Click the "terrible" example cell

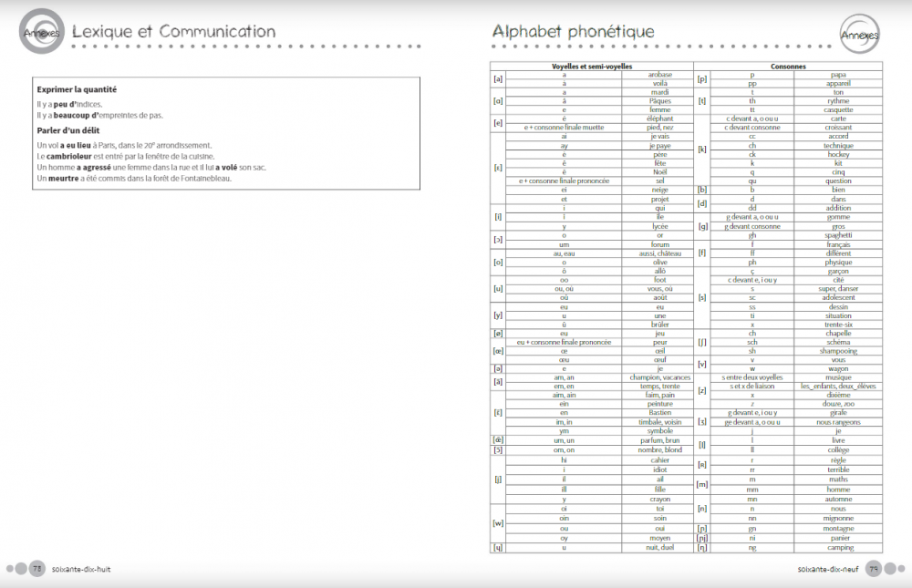[838, 469]
